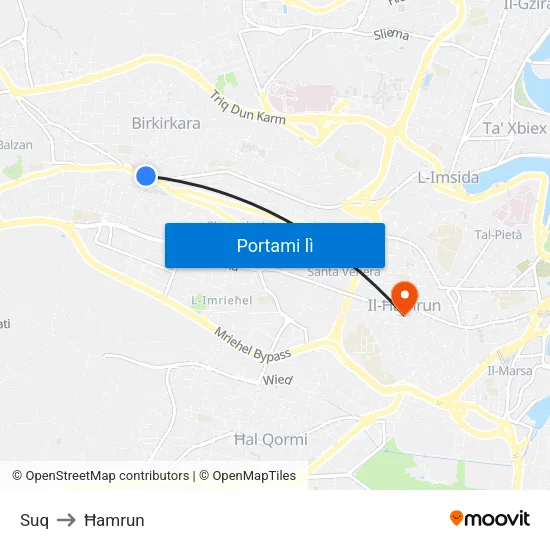The width and height of the screenshot is (550, 550).
Task: Click the Ħamrun destination text
Action: tap(114, 520)
